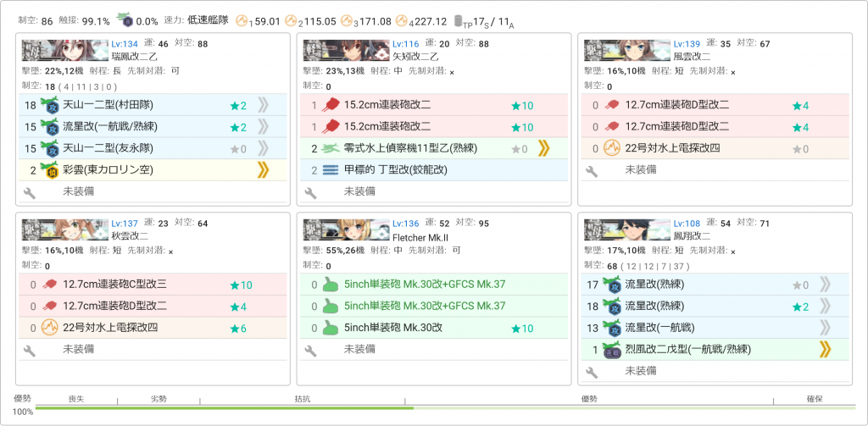Click the seaplane icon for 零式水上偵察機11型乙(熟練)
Screen dimensions: 868x426
[331, 149]
